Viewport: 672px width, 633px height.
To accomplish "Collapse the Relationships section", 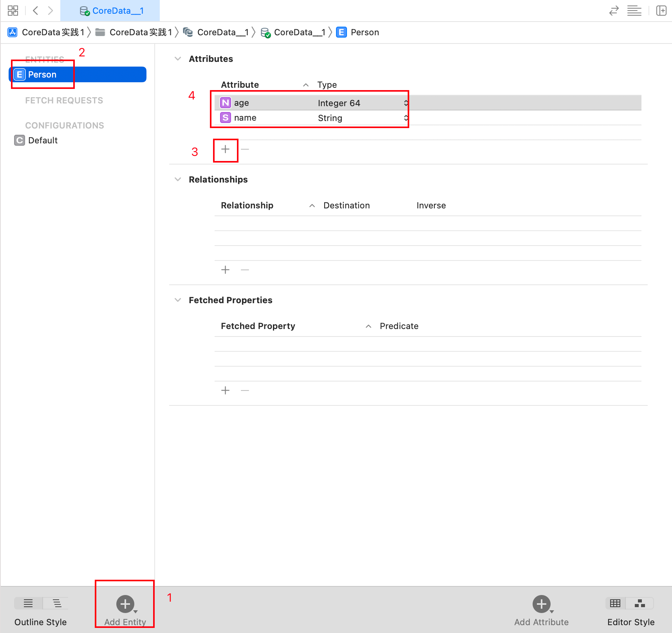I will tap(178, 179).
